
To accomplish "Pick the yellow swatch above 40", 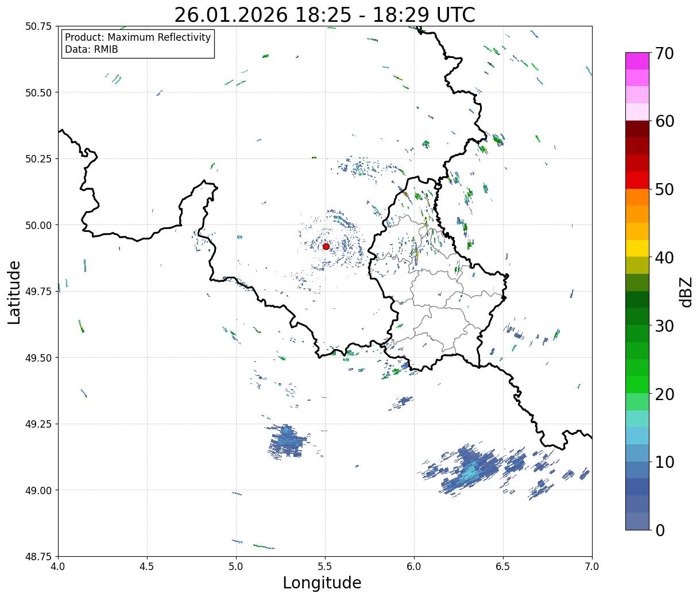I will coord(637,249).
